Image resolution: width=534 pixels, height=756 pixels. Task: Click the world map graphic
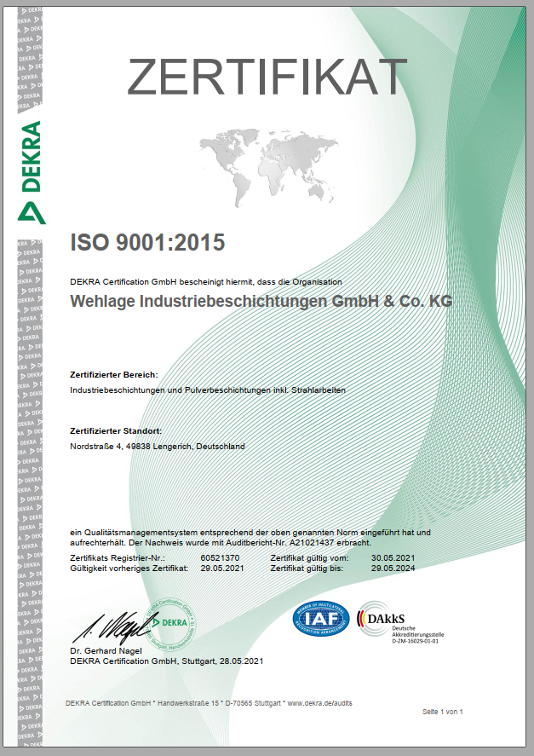tap(268, 167)
